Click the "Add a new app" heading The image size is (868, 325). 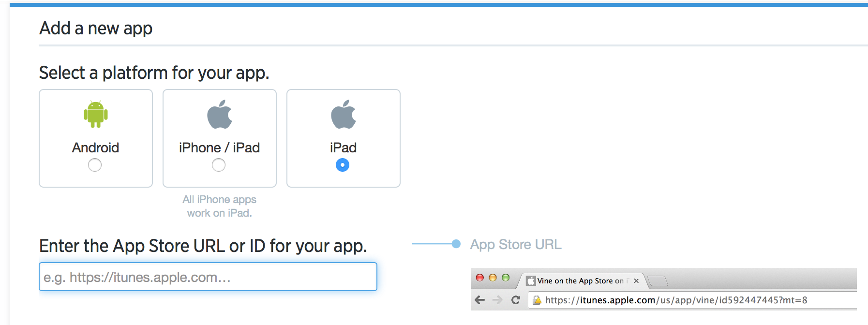(96, 28)
